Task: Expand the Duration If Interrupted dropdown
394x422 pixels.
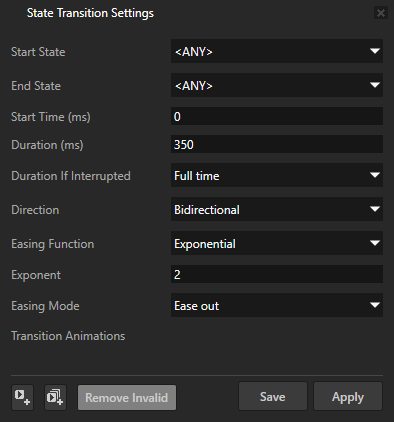Action: click(x=277, y=175)
